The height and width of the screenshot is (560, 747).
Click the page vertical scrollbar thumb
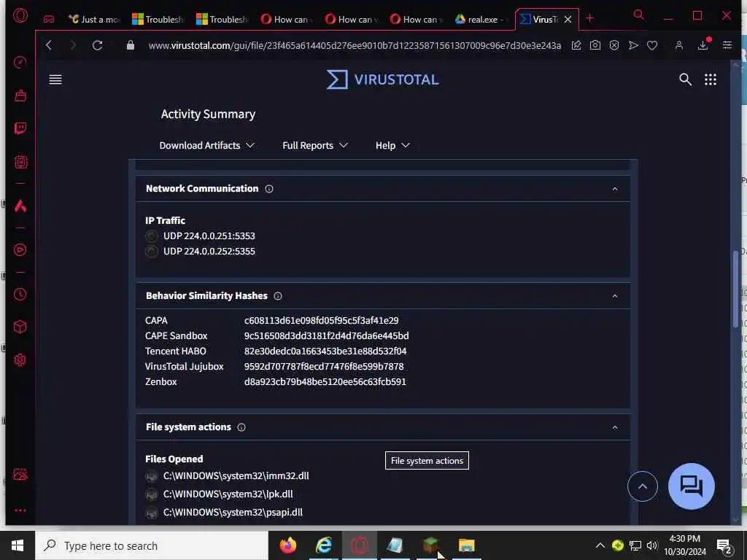[x=735, y=289]
